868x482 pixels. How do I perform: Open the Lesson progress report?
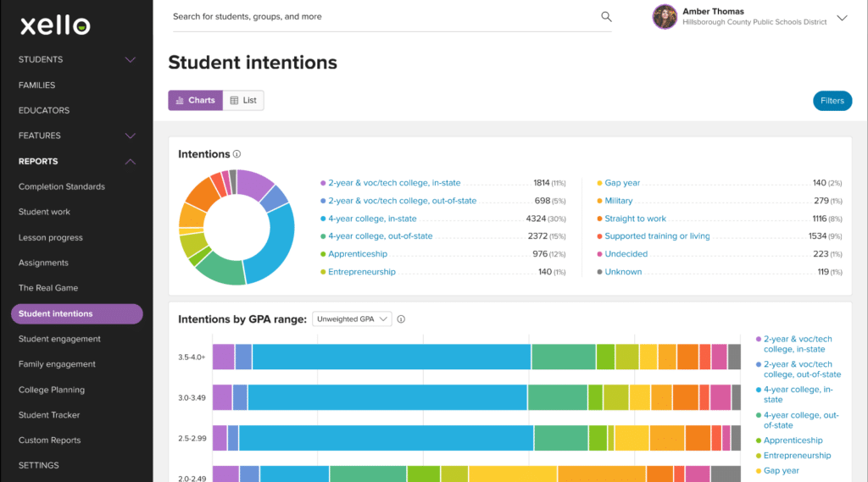50,237
